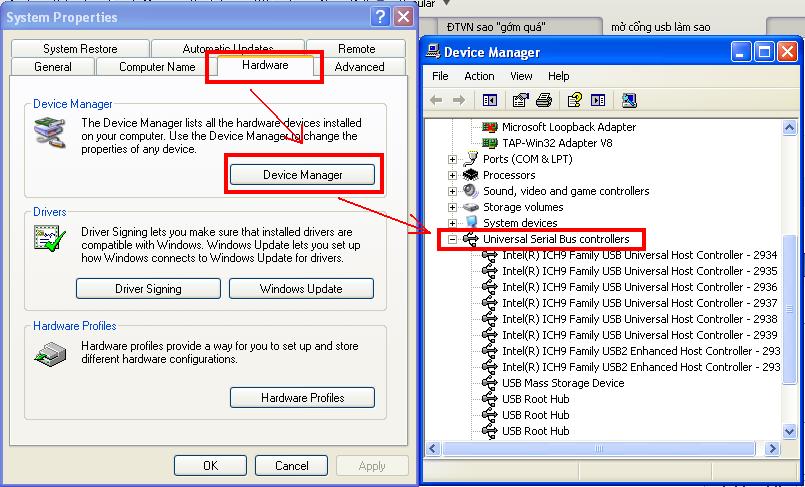The image size is (805, 487).
Task: Select the TAP-Win32 Adapter V8 entry
Action: tap(557, 143)
